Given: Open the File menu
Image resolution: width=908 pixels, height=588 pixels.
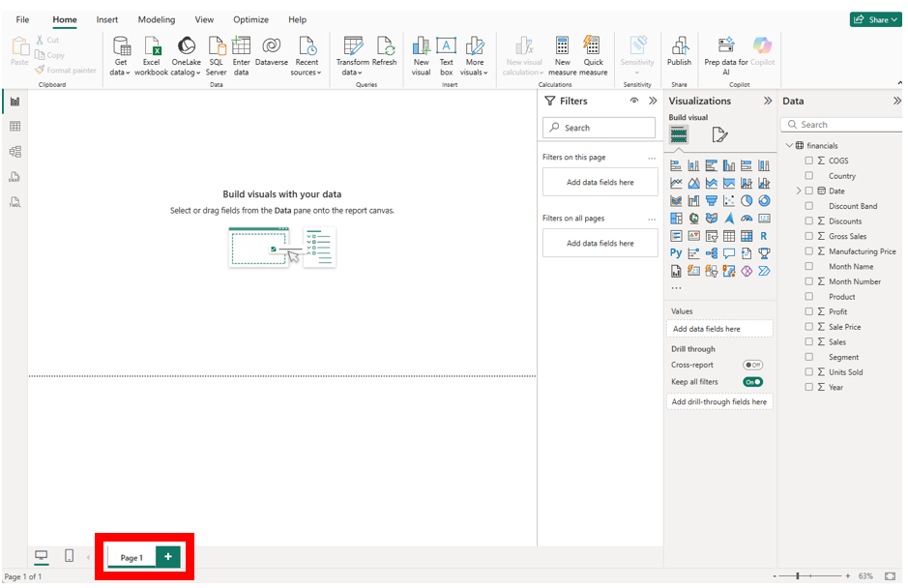Looking at the screenshot, I should [22, 19].
